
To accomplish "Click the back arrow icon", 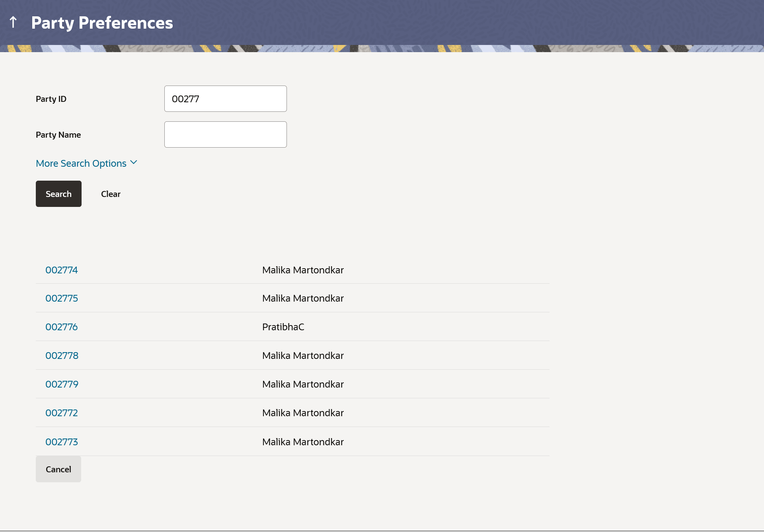I will pyautogui.click(x=13, y=22).
